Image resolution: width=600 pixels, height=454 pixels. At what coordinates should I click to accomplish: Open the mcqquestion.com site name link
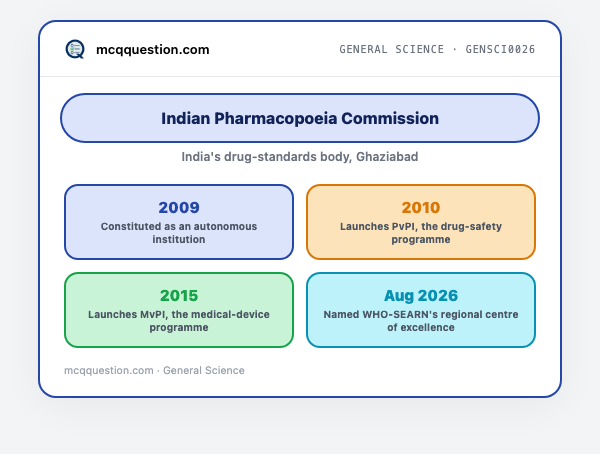[153, 49]
